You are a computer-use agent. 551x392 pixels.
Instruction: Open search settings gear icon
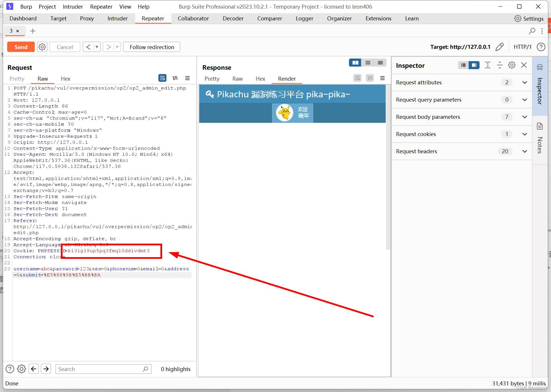pyautogui.click(x=22, y=369)
